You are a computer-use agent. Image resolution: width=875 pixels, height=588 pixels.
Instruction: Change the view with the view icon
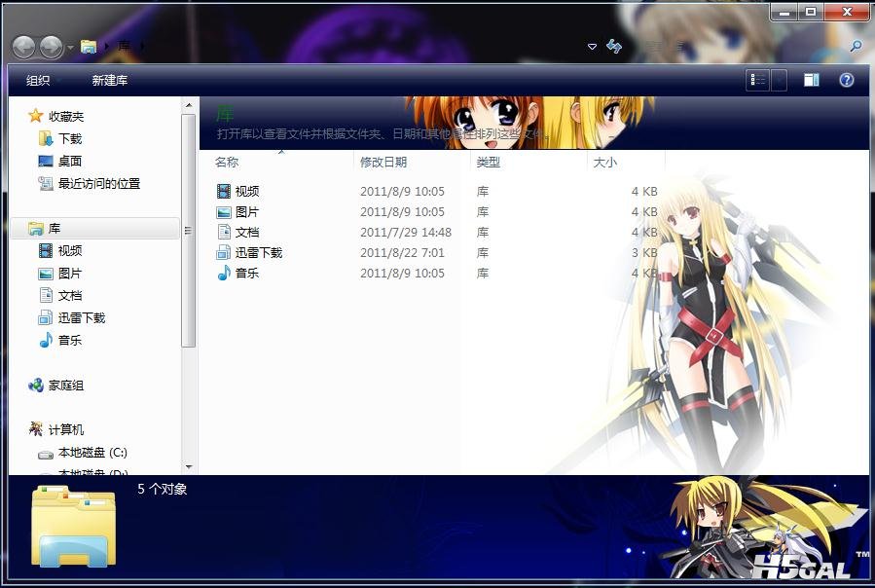(x=758, y=81)
